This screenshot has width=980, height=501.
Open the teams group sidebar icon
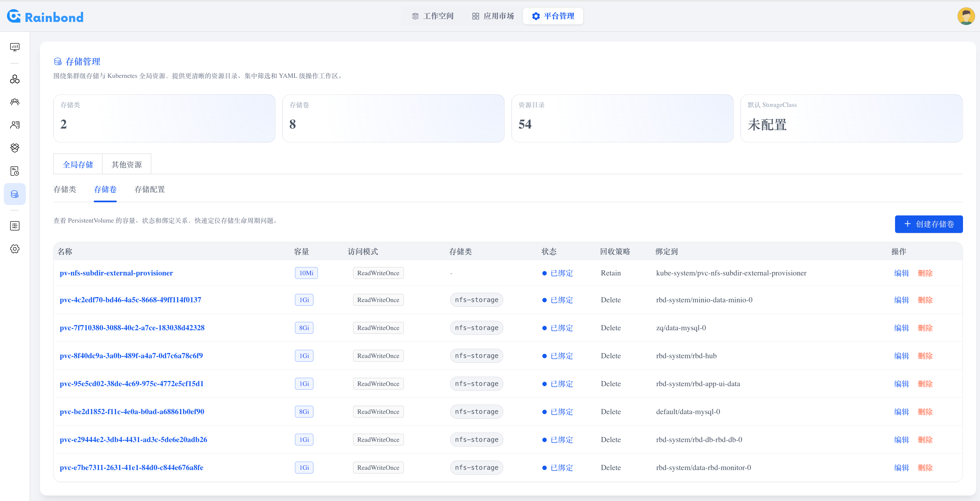[x=15, y=102]
